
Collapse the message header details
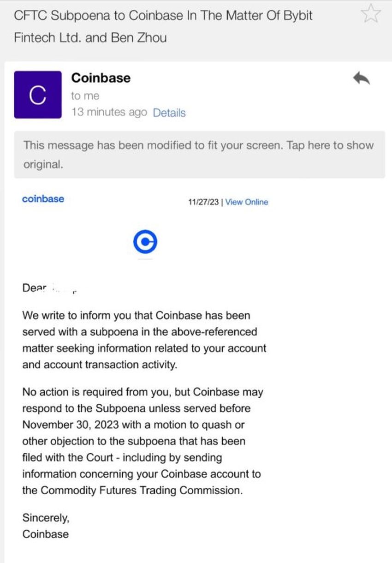point(169,113)
